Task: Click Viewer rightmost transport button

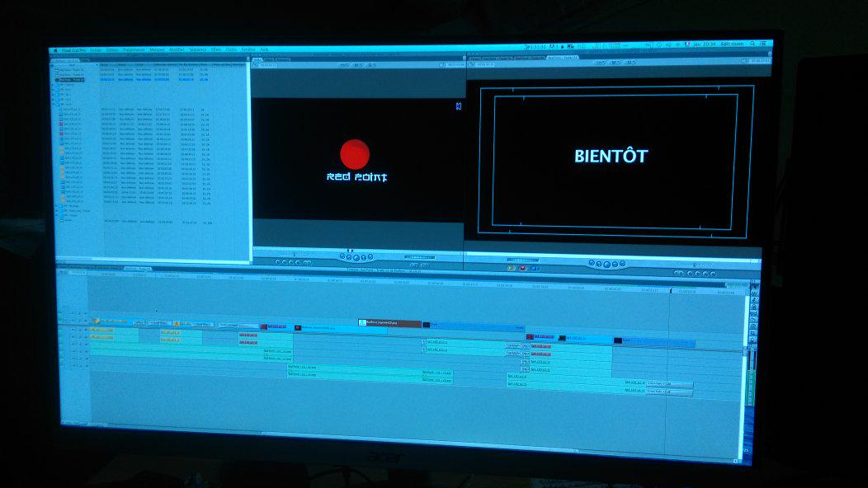Action: coord(370,257)
